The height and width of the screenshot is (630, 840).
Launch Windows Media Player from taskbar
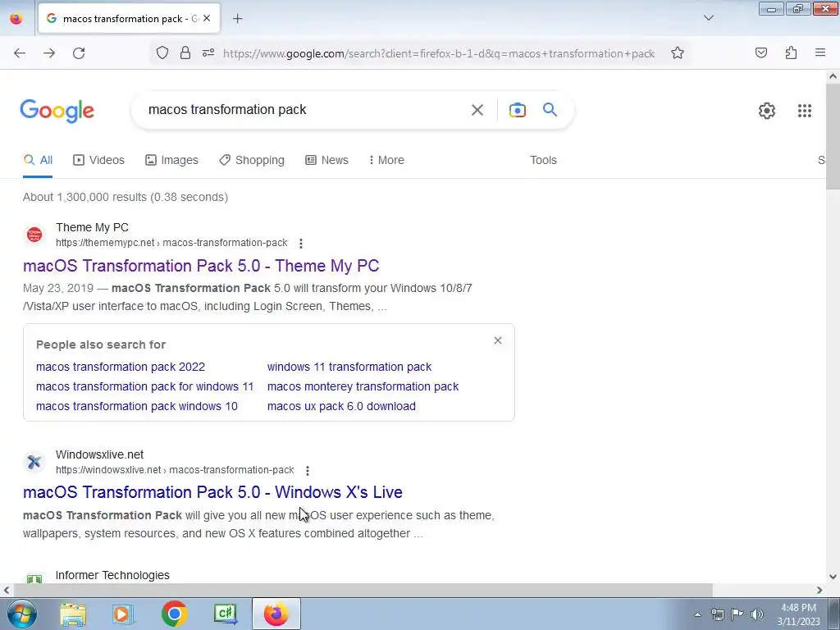pyautogui.click(x=121, y=614)
